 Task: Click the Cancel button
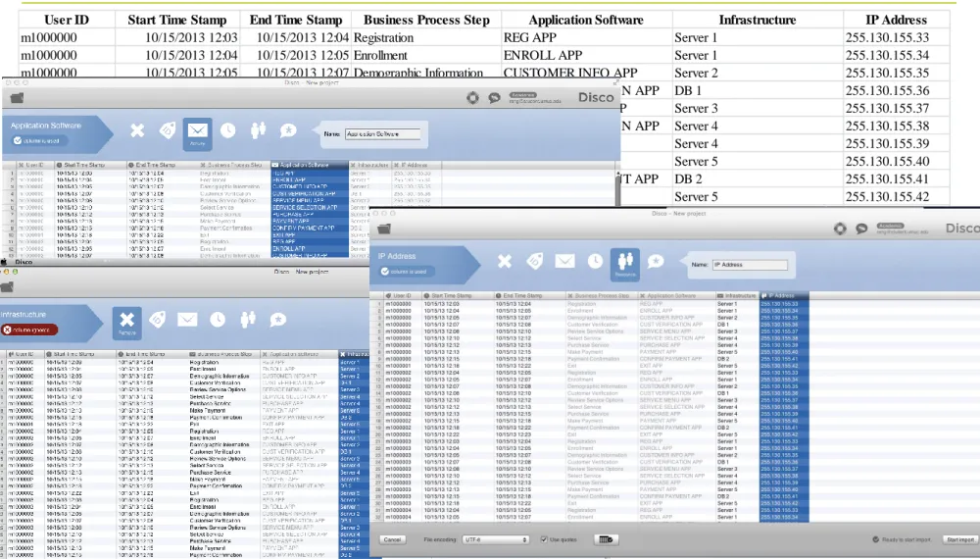pyautogui.click(x=393, y=539)
